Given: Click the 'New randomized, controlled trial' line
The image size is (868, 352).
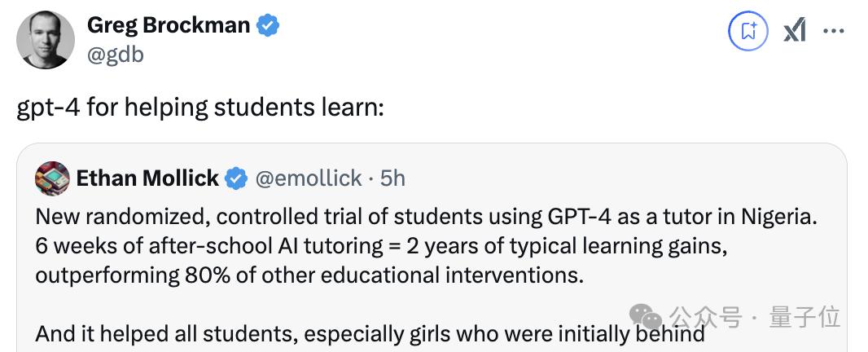Looking at the screenshot, I should tap(426, 217).
